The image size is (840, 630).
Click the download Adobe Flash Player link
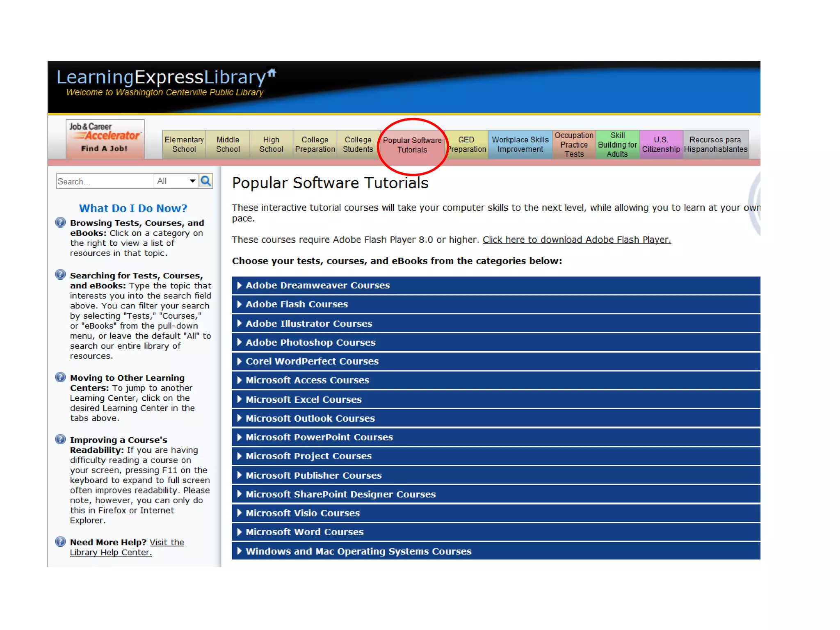point(576,240)
